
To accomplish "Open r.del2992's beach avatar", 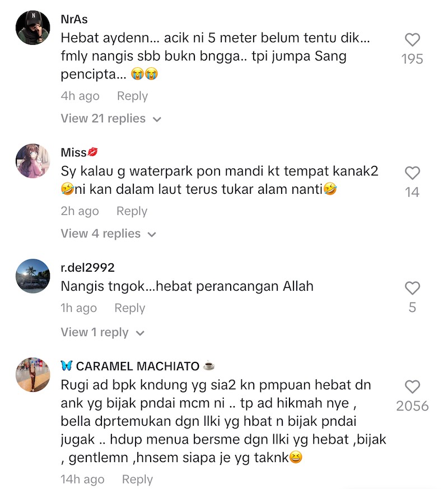I will click(x=32, y=276).
